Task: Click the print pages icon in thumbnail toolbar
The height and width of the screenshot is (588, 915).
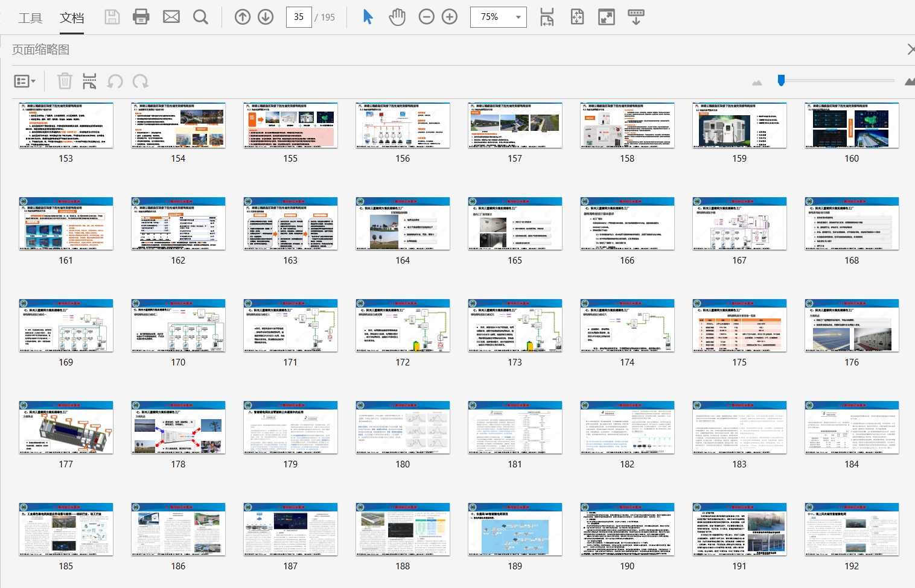Action: tap(89, 81)
